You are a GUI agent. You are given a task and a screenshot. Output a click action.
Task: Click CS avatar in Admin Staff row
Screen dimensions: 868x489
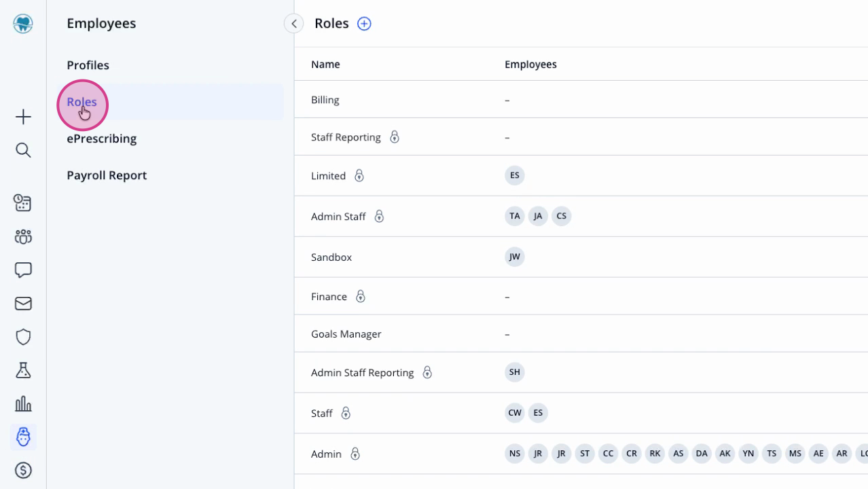coord(561,216)
